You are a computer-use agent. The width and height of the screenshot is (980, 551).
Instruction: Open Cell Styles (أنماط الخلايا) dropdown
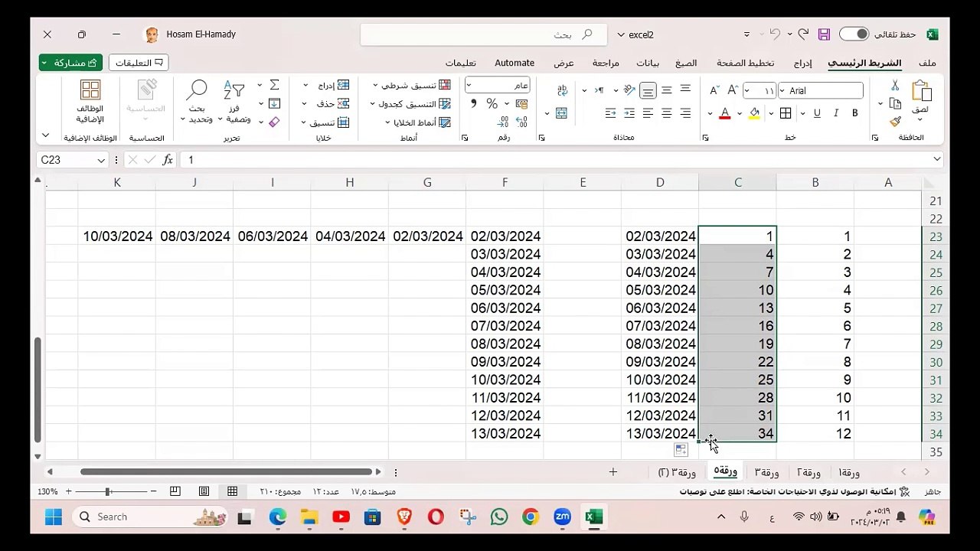point(418,122)
